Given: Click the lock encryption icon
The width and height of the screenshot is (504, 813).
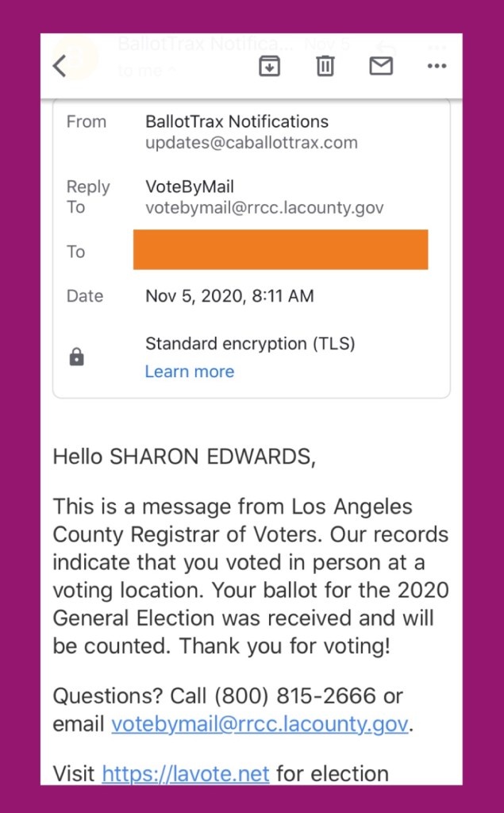Looking at the screenshot, I should (x=76, y=357).
